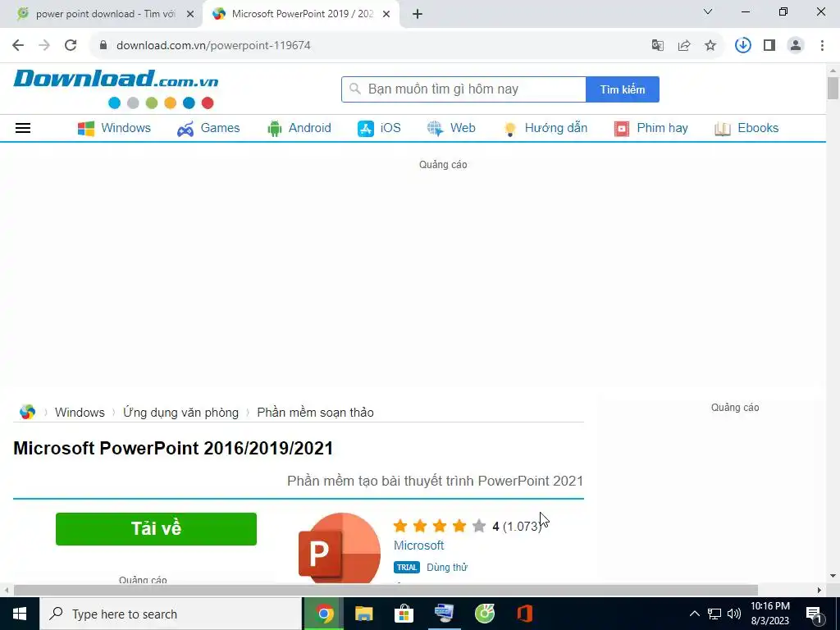Open Android category menu
Viewport: 840px width, 630px height.
(x=299, y=128)
